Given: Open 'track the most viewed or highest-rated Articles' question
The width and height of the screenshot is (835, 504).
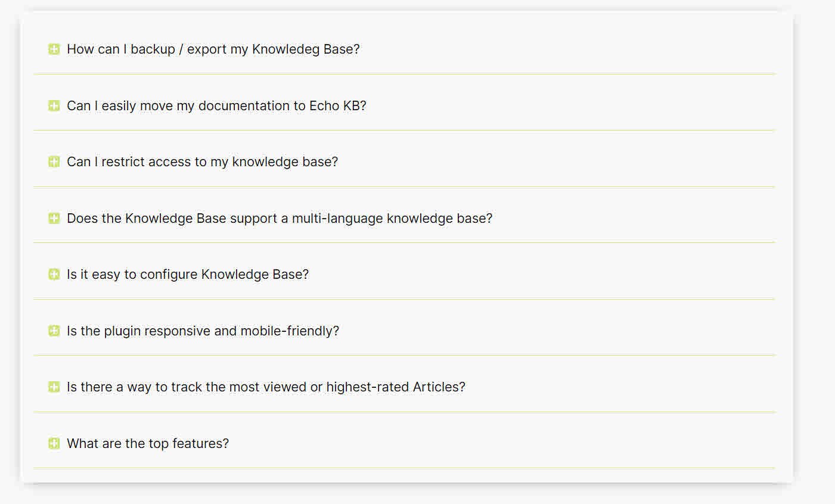Looking at the screenshot, I should pyautogui.click(x=266, y=387).
